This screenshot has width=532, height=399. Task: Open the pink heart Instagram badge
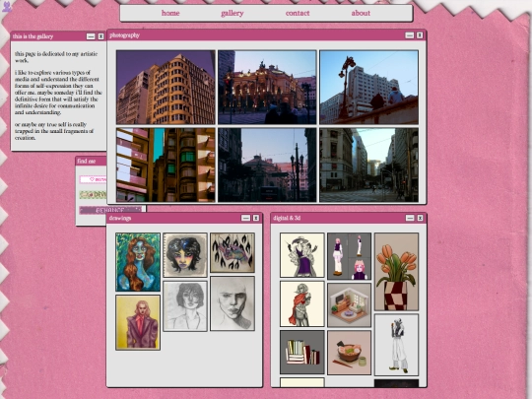click(x=93, y=179)
